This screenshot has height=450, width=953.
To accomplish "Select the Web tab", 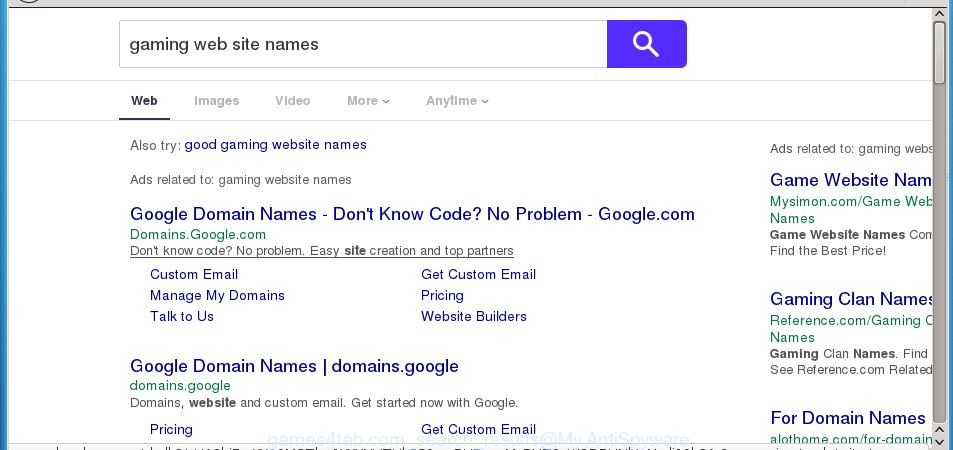I will point(144,101).
